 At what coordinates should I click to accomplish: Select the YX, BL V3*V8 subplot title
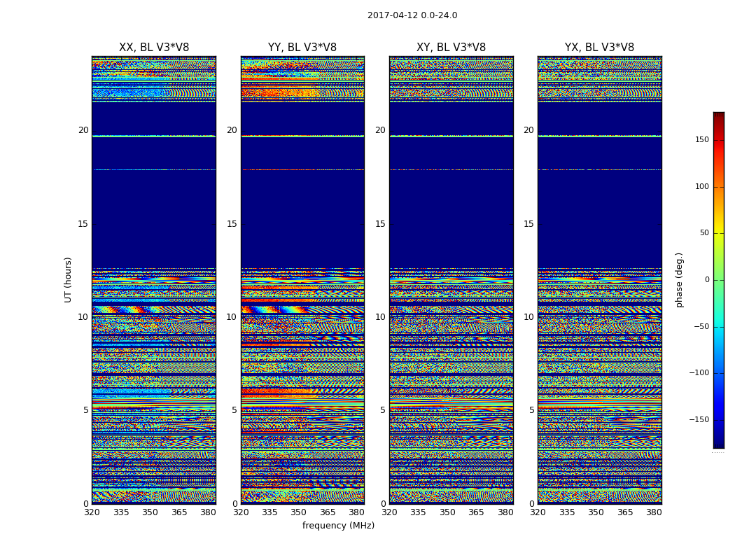point(599,48)
